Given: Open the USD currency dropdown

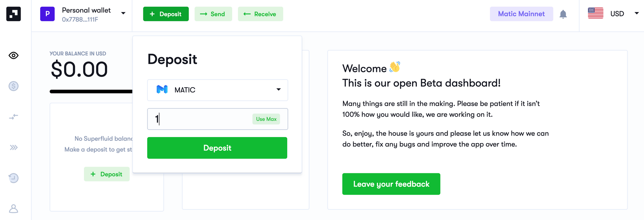Looking at the screenshot, I should 636,14.
